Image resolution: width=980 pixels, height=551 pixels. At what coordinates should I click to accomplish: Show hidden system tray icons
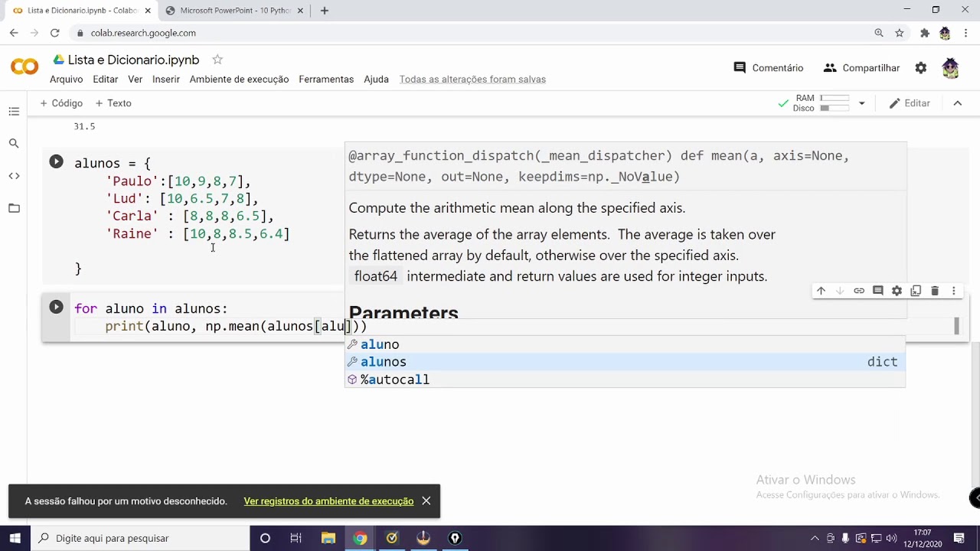point(815,539)
